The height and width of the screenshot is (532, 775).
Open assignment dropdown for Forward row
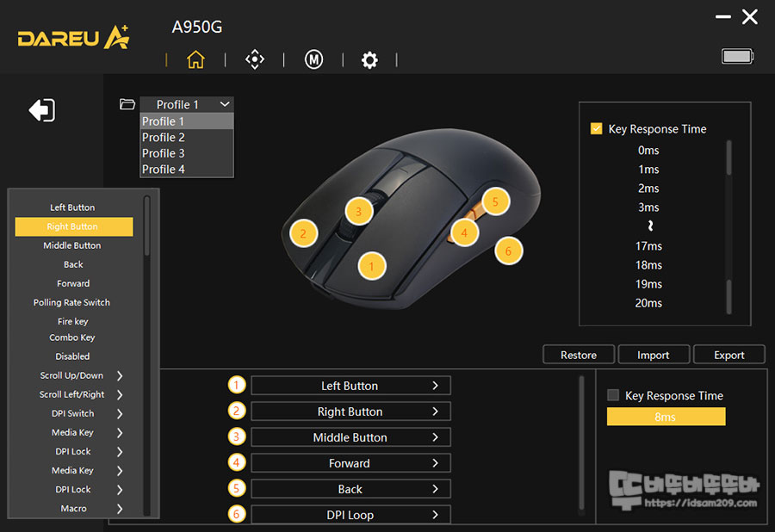pyautogui.click(x=351, y=463)
